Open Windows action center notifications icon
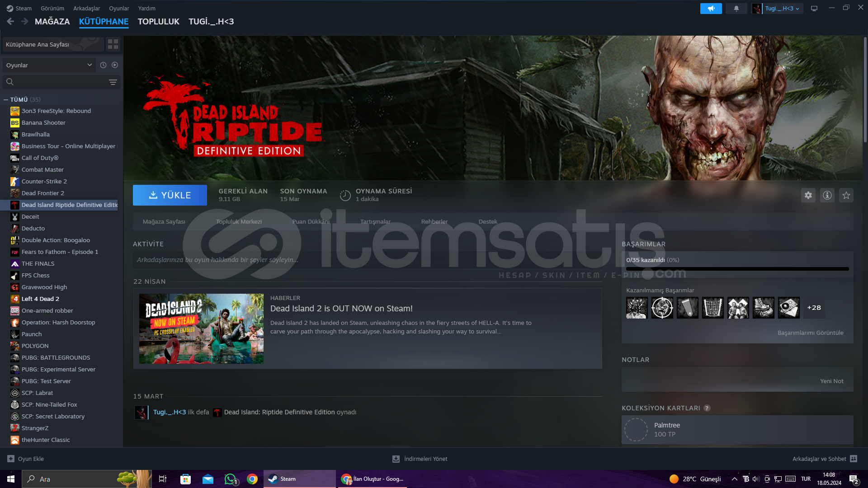This screenshot has width=868, height=488. [x=854, y=479]
